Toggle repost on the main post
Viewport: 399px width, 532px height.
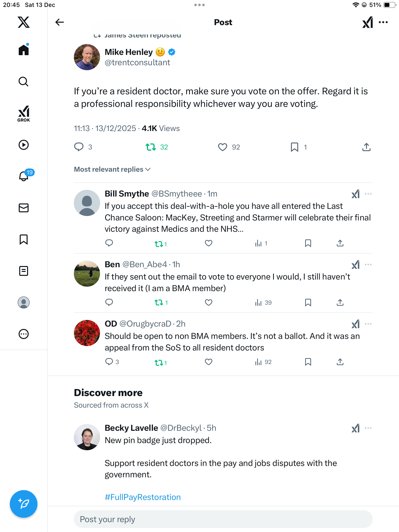151,147
